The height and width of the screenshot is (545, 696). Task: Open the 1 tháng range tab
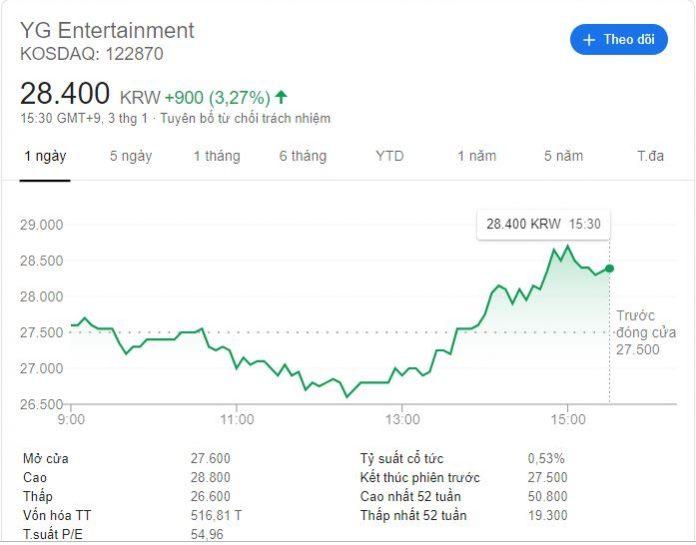click(x=217, y=156)
